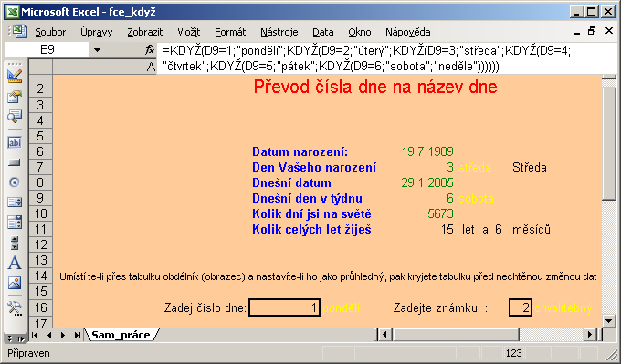The image size is (621, 364).
Task: Select row 9 header
Action: 40,198
